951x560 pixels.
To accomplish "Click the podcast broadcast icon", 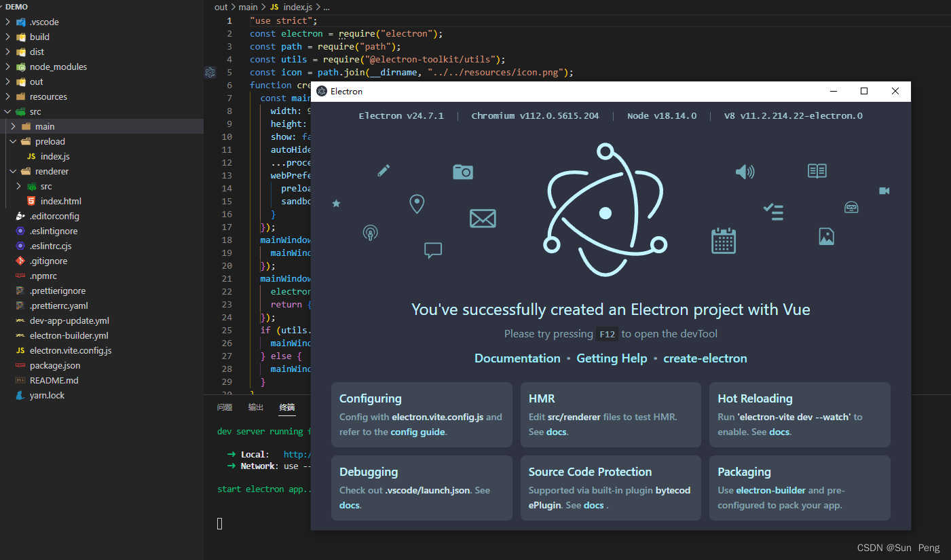I will point(370,234).
